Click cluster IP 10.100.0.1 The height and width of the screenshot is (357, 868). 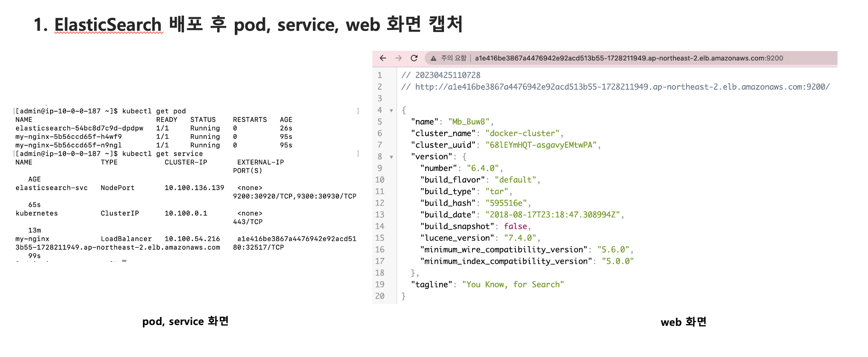[x=186, y=213]
